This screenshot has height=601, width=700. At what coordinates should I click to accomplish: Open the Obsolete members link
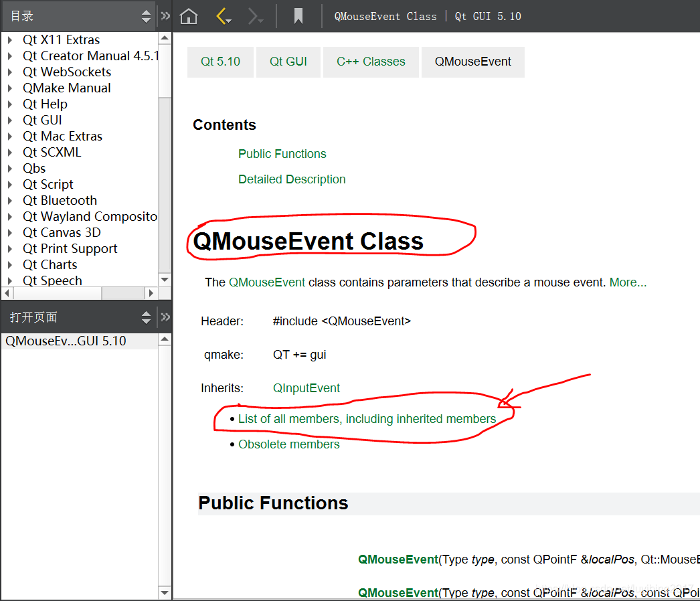[289, 444]
